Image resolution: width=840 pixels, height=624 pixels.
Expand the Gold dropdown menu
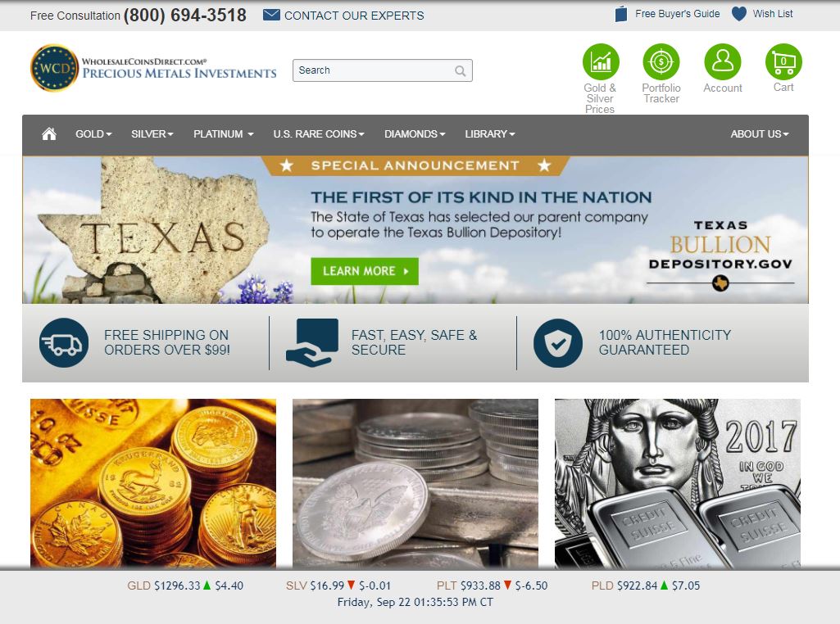click(93, 134)
